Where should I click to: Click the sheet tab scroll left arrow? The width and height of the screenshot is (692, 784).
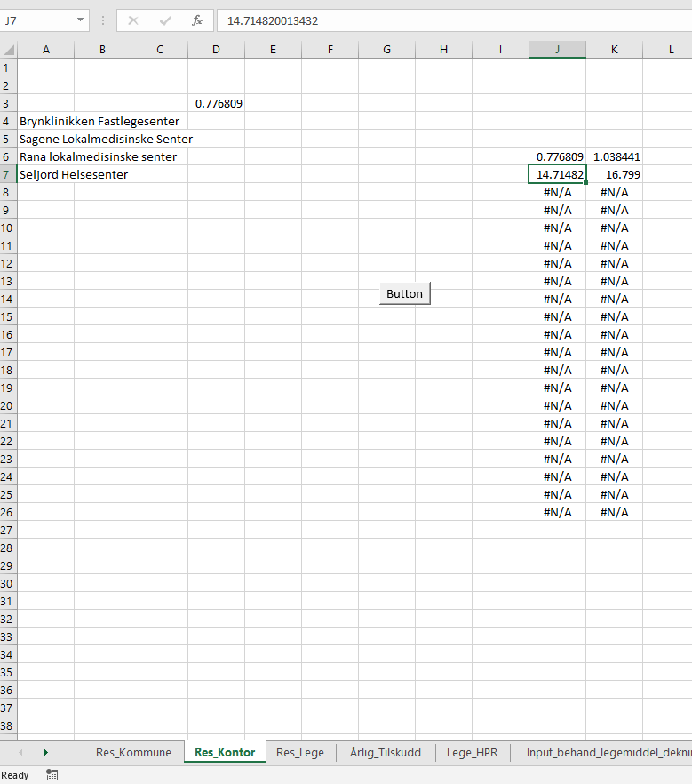click(x=20, y=753)
